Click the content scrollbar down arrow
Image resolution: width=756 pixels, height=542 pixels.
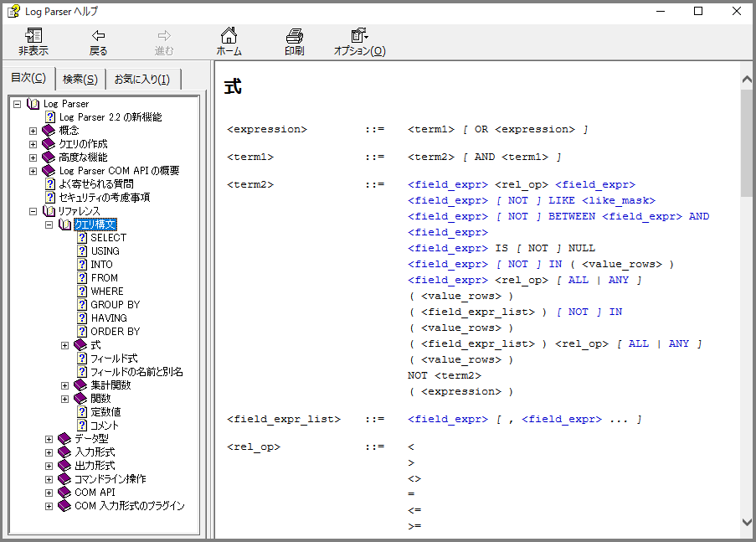pyautogui.click(x=747, y=522)
